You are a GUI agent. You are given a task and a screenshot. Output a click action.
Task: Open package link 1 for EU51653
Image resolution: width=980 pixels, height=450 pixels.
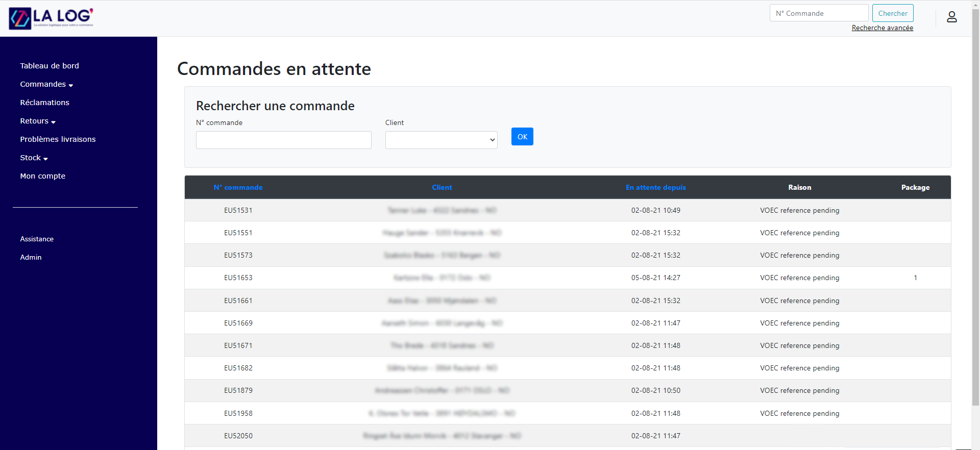click(x=915, y=278)
